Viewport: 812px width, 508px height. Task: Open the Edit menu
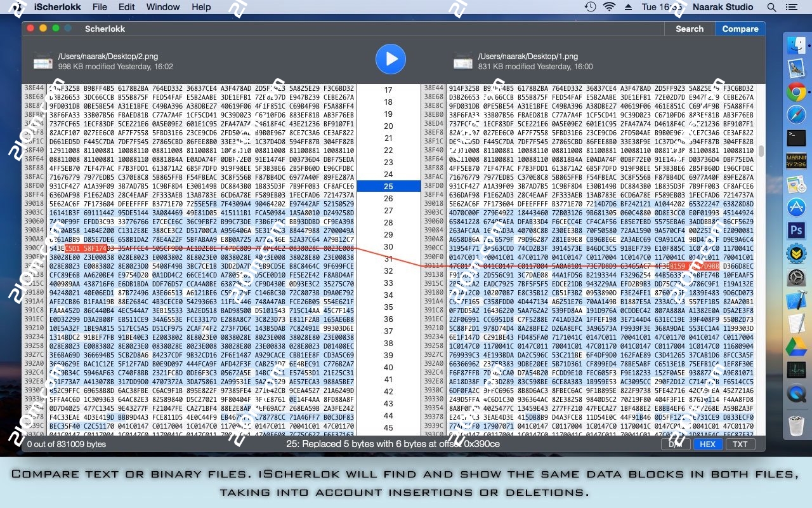(x=127, y=7)
